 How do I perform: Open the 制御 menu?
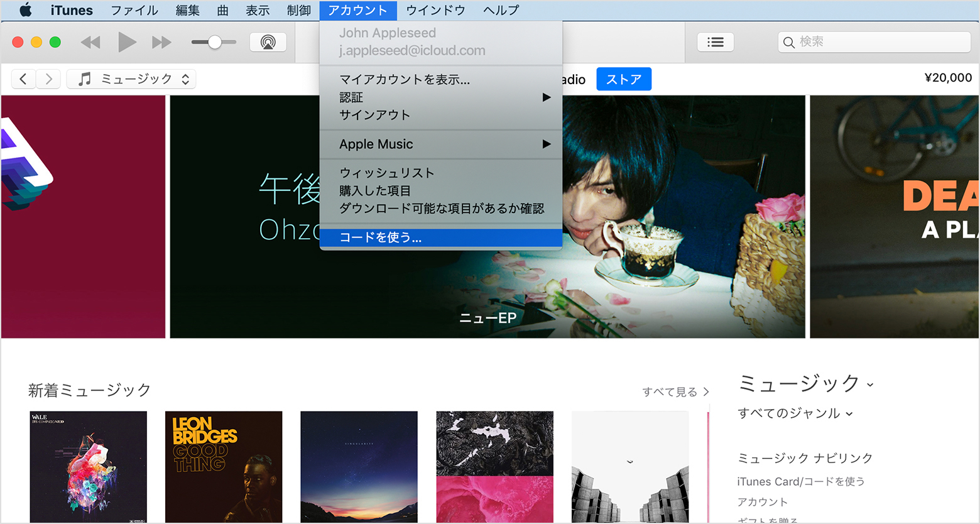[299, 10]
